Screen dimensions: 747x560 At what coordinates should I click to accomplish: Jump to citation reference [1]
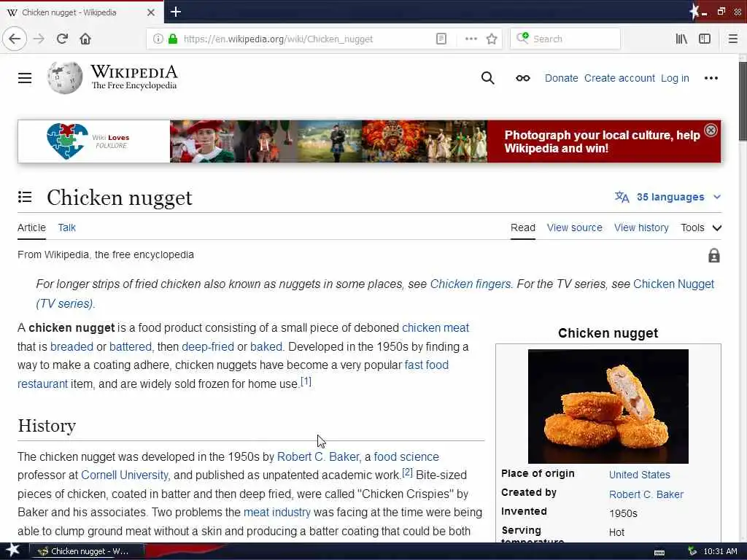coord(306,381)
